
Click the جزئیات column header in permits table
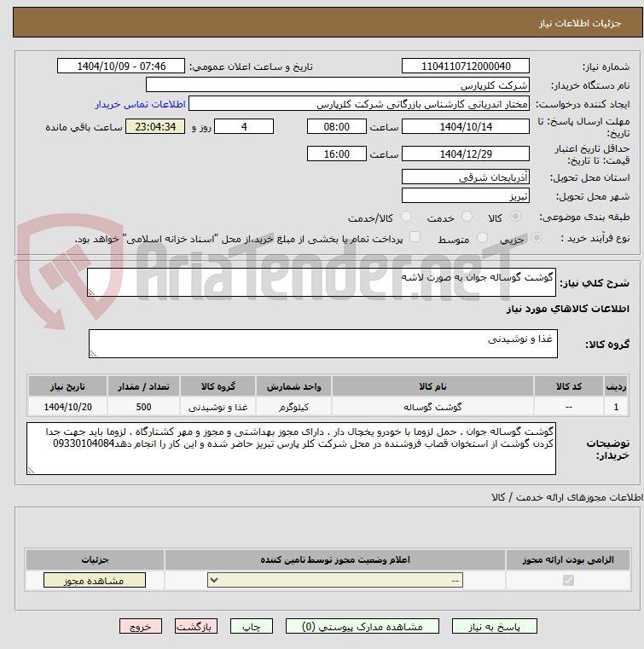[x=95, y=559]
